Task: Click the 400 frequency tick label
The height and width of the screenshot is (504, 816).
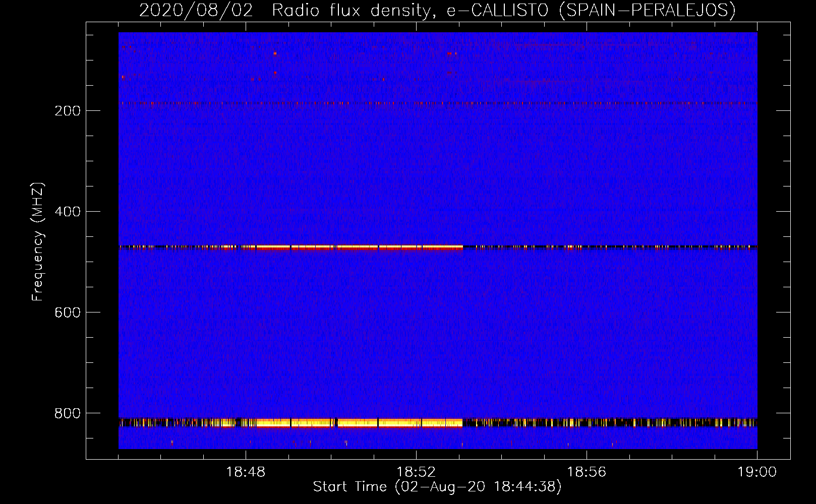Action: 68,212
